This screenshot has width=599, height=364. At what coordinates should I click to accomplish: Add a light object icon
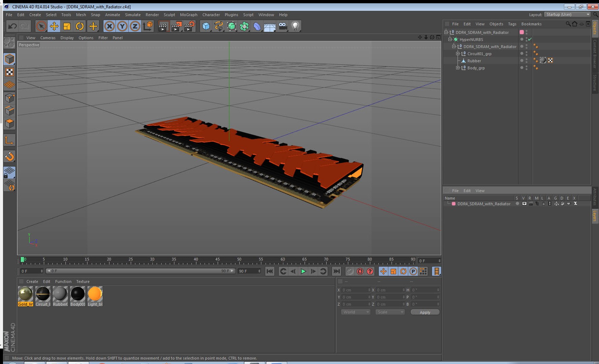click(295, 26)
